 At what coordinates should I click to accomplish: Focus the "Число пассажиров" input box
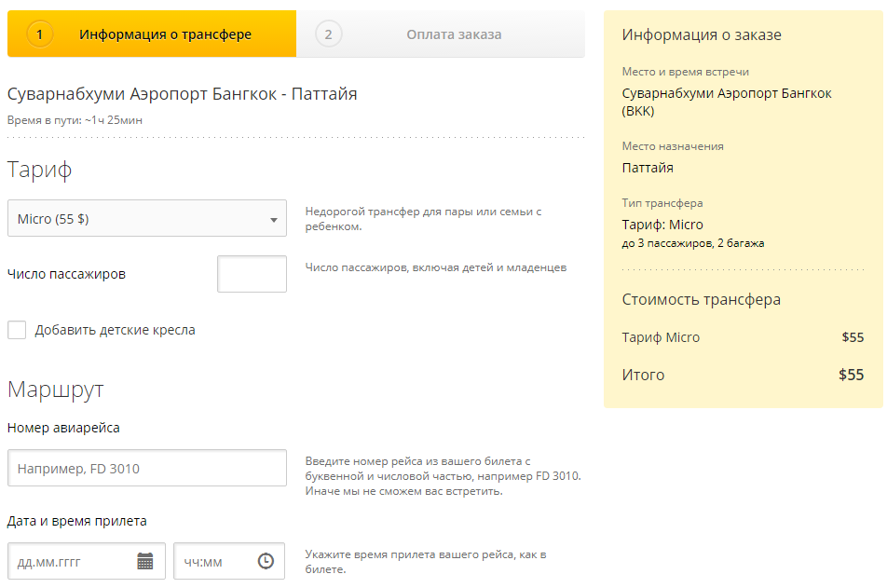pos(252,274)
